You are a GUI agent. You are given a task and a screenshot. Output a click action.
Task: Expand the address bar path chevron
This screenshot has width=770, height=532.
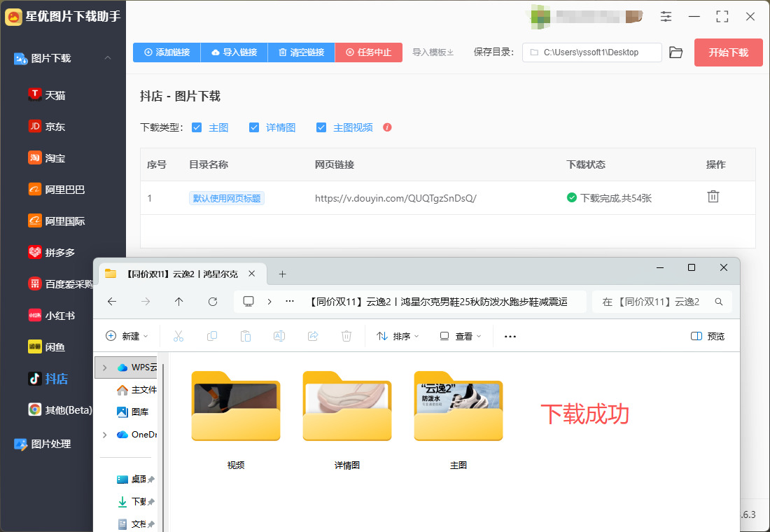(269, 302)
